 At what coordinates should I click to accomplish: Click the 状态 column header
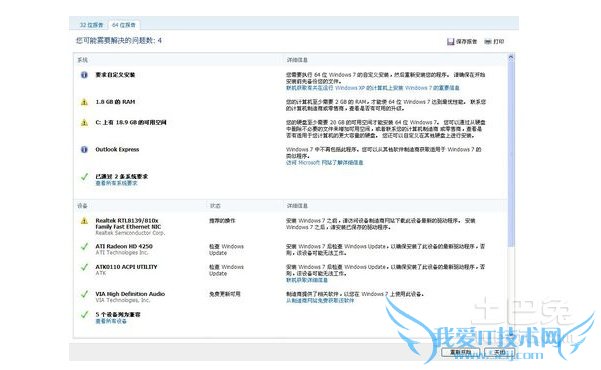click(x=215, y=206)
